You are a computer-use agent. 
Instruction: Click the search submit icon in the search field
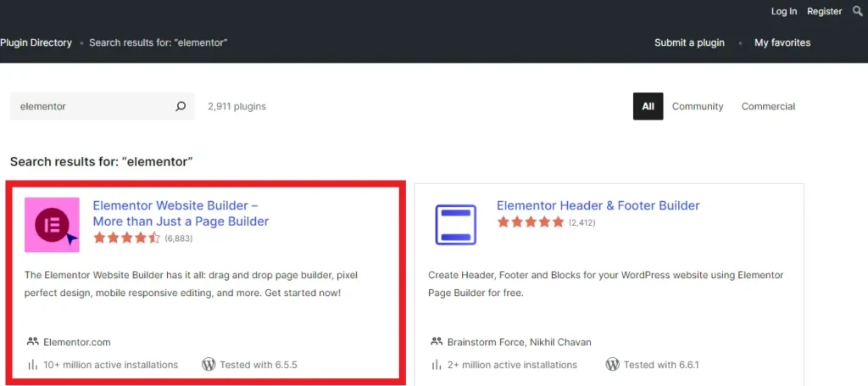pyautogui.click(x=180, y=107)
